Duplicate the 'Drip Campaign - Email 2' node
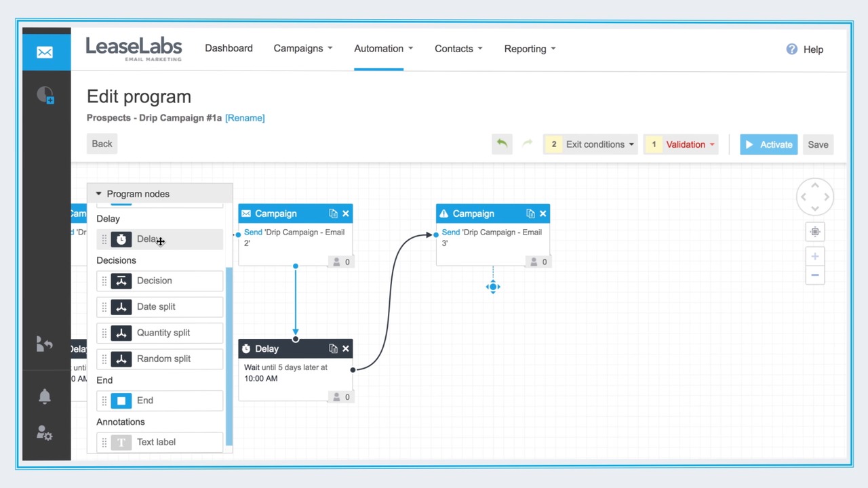Screen dimensions: 868x488 click(x=332, y=213)
